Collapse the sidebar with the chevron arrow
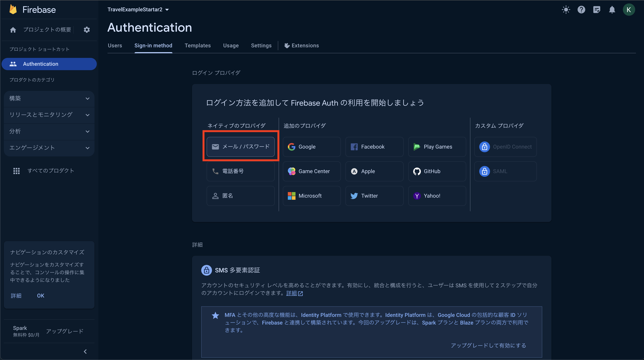Screen dimensions: 644x360 [x=85, y=352]
